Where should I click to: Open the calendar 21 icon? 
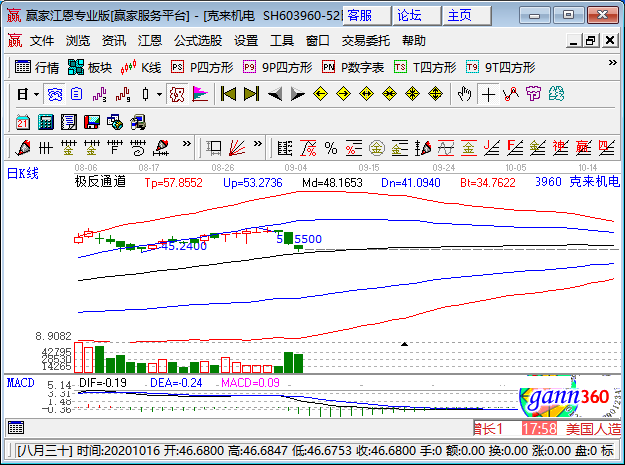(x=23, y=122)
